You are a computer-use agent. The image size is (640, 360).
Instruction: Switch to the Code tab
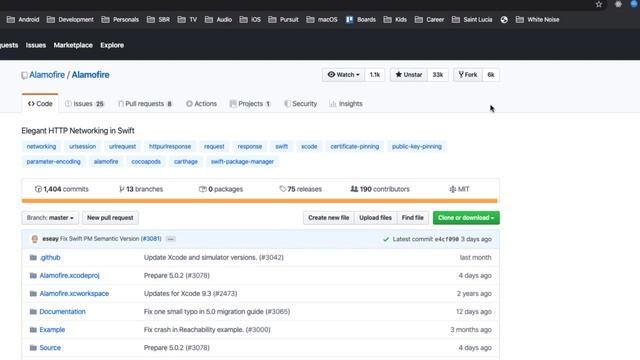coord(40,104)
